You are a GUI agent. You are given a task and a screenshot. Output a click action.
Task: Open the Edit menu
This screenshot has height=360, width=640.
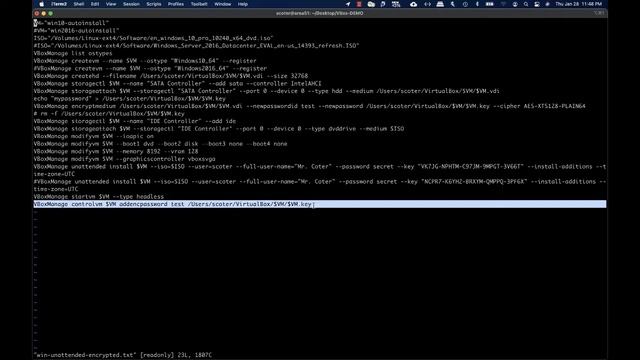(95, 4)
